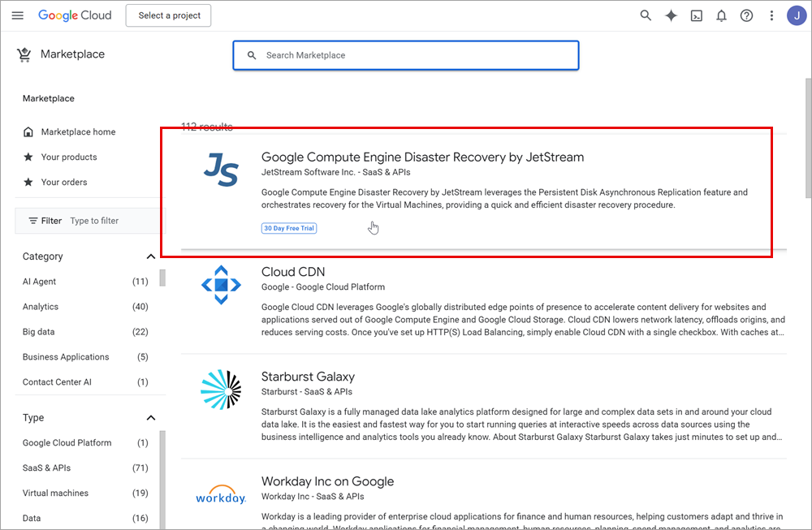Click the Search Marketplace input field

click(x=414, y=55)
